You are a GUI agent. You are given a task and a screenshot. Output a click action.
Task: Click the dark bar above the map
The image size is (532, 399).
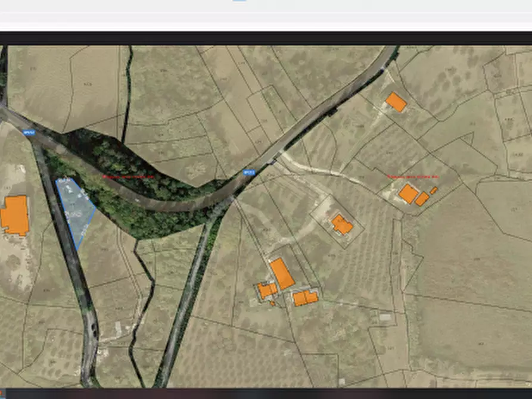266,39
